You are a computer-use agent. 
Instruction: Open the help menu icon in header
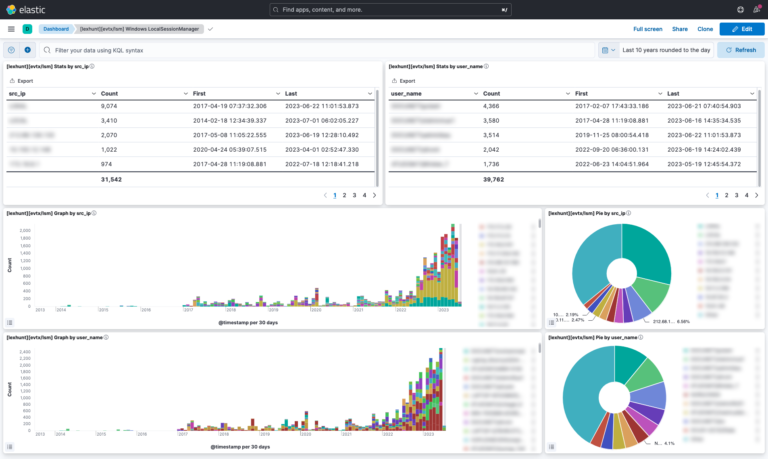[x=739, y=10]
